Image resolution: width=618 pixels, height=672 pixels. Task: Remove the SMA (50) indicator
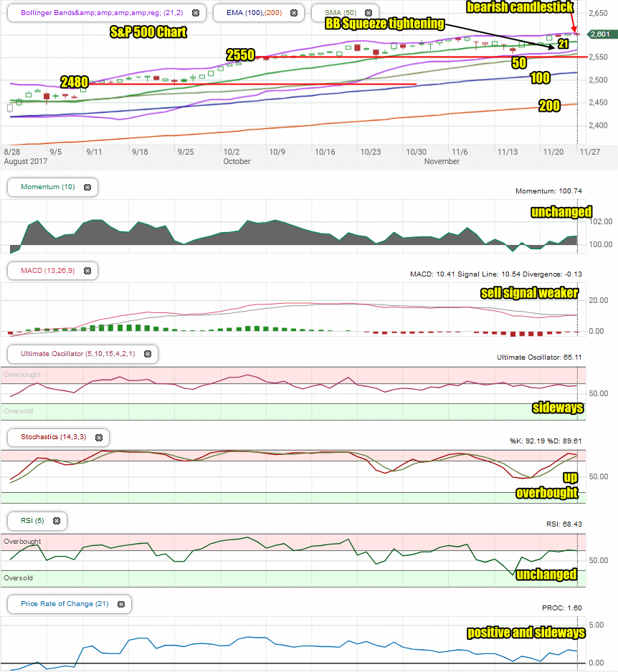(x=369, y=13)
